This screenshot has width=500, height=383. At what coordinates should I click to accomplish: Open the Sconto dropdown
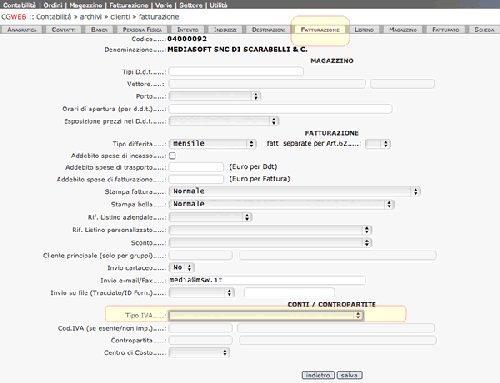(270, 243)
